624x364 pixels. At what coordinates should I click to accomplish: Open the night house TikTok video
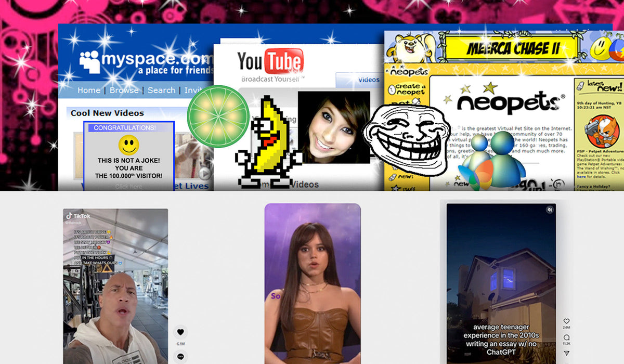[501, 283]
